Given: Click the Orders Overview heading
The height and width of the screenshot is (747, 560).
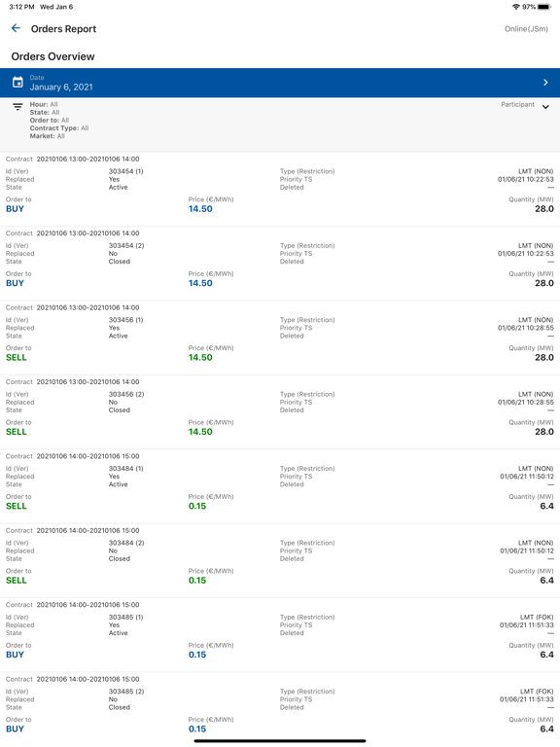Looking at the screenshot, I should pyautogui.click(x=52, y=56).
